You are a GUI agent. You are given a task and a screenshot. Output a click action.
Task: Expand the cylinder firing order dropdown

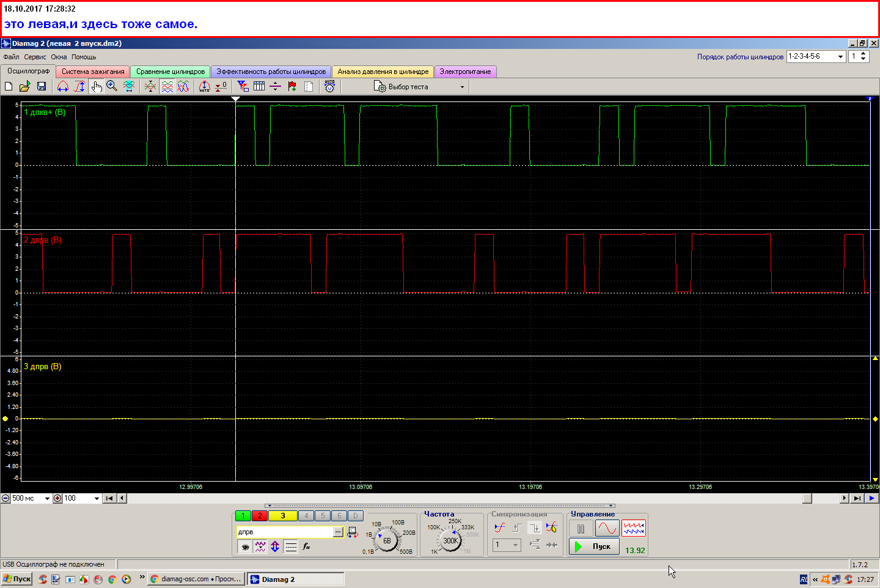(x=841, y=56)
